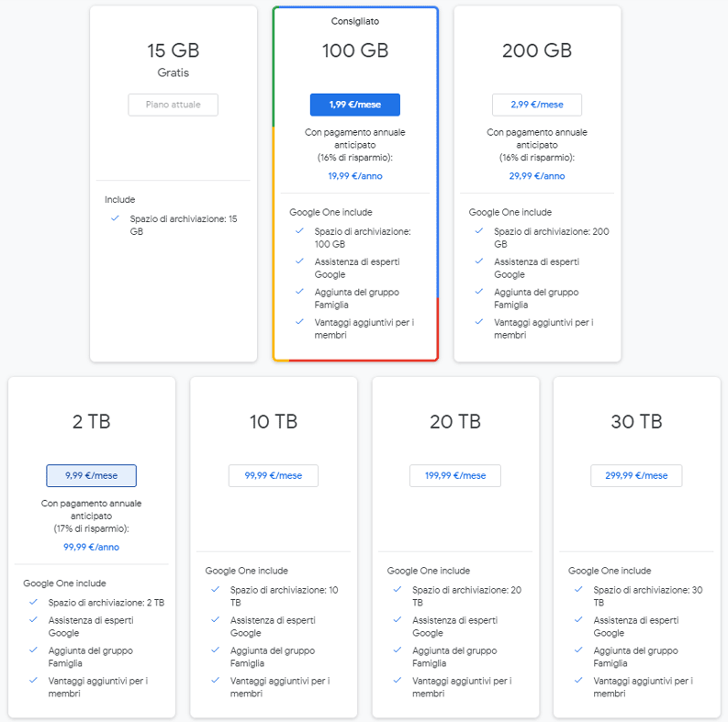This screenshot has width=728, height=722.
Task: Select the 9,99 €/mese 2 TB plan
Action: click(x=92, y=475)
